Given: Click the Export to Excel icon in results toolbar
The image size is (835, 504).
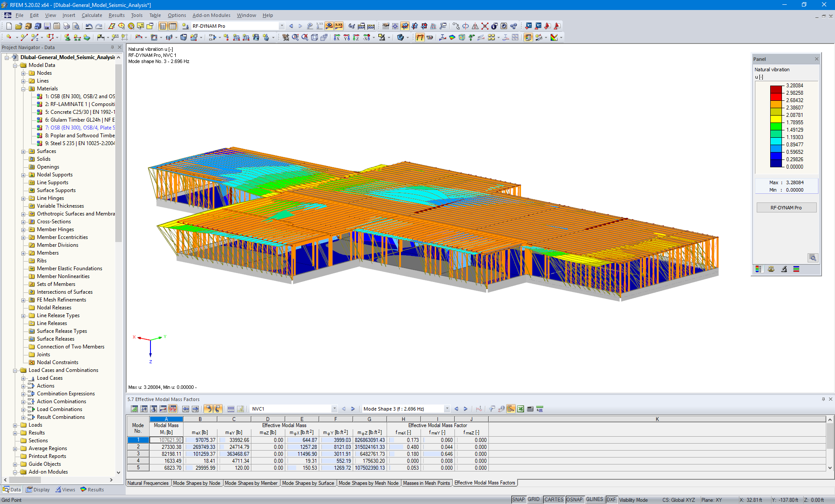Looking at the screenshot, I should pyautogui.click(x=520, y=409).
